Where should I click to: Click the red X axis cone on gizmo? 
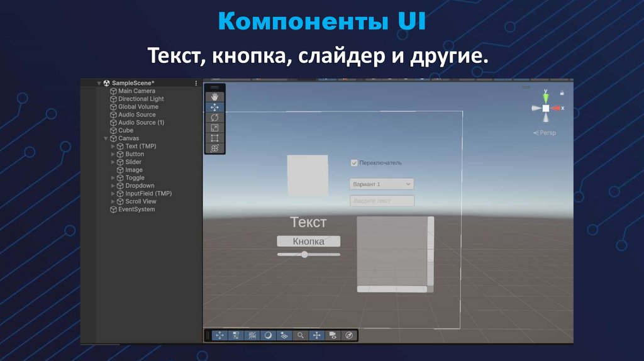556,108
